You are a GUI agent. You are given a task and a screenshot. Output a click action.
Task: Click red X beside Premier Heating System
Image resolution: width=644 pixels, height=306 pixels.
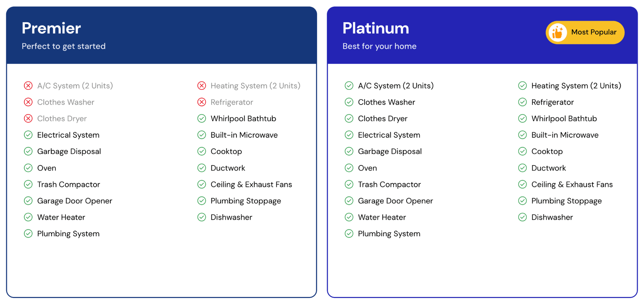click(202, 86)
